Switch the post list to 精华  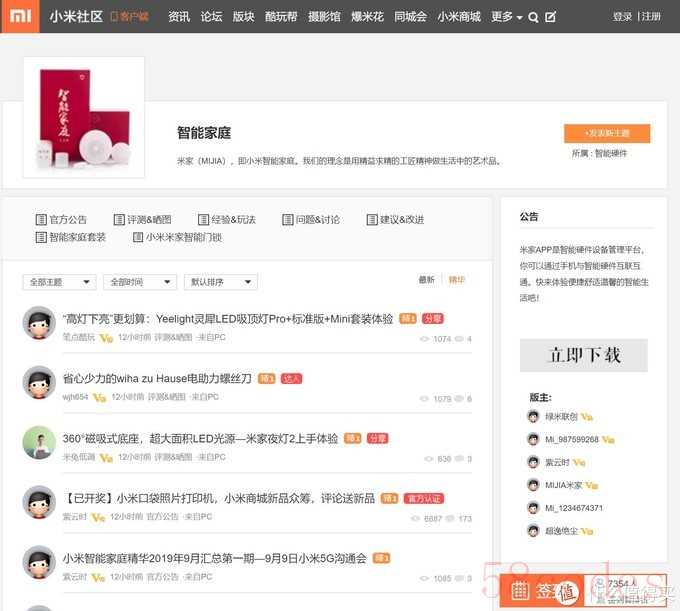[x=456, y=280]
